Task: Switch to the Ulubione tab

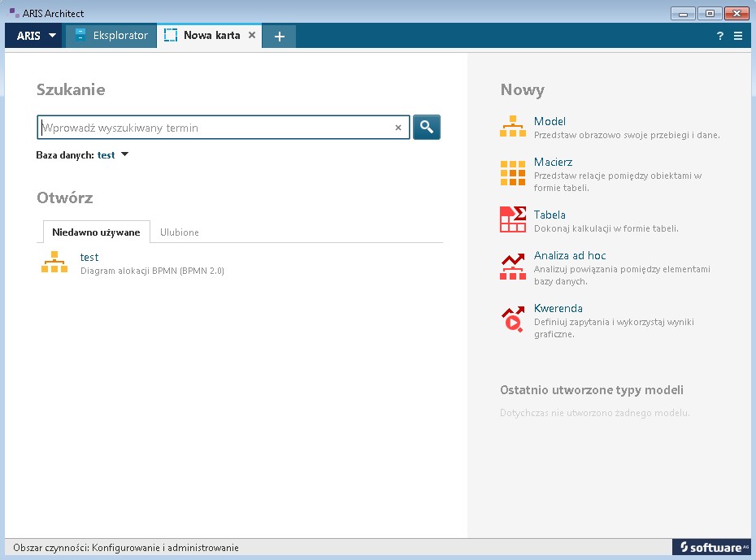Action: [180, 232]
